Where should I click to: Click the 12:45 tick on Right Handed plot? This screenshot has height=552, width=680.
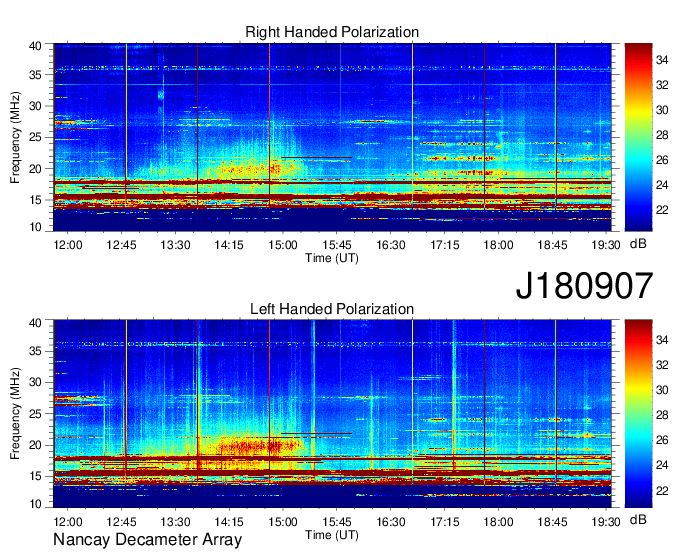(121, 245)
